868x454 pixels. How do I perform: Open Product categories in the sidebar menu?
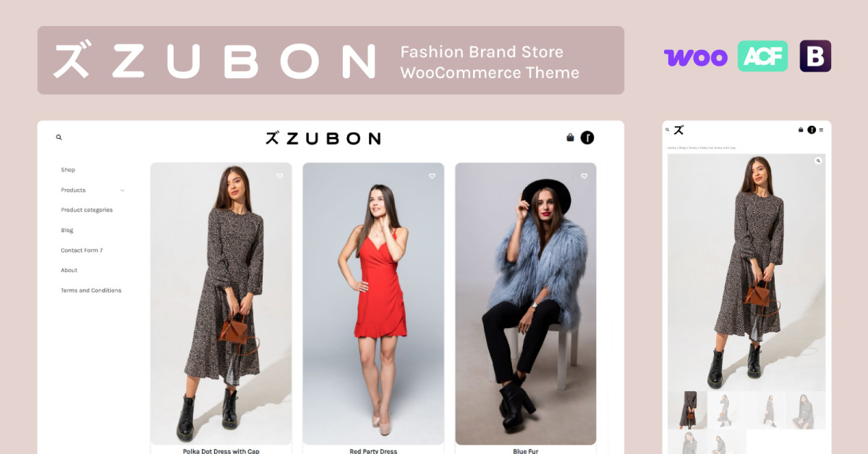(87, 210)
